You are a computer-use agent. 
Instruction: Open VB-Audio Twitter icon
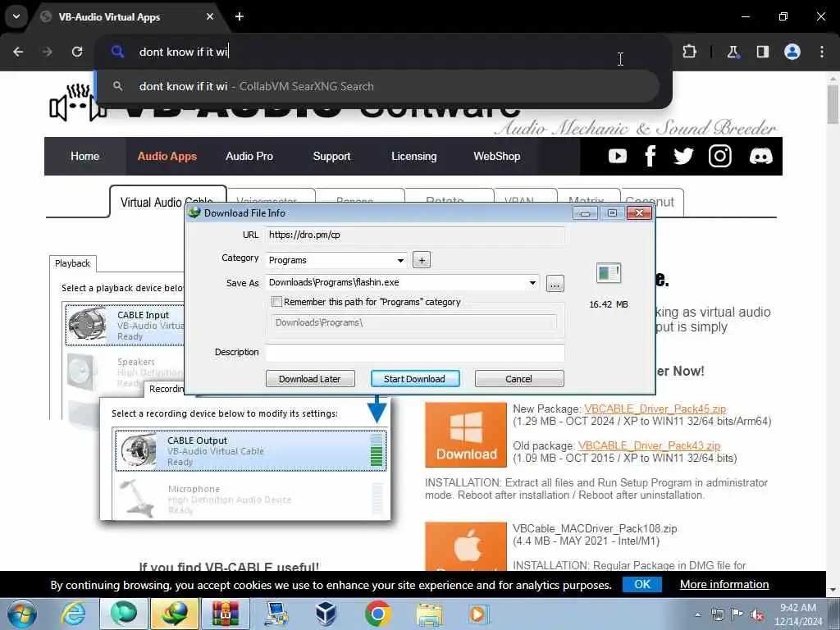click(x=683, y=156)
